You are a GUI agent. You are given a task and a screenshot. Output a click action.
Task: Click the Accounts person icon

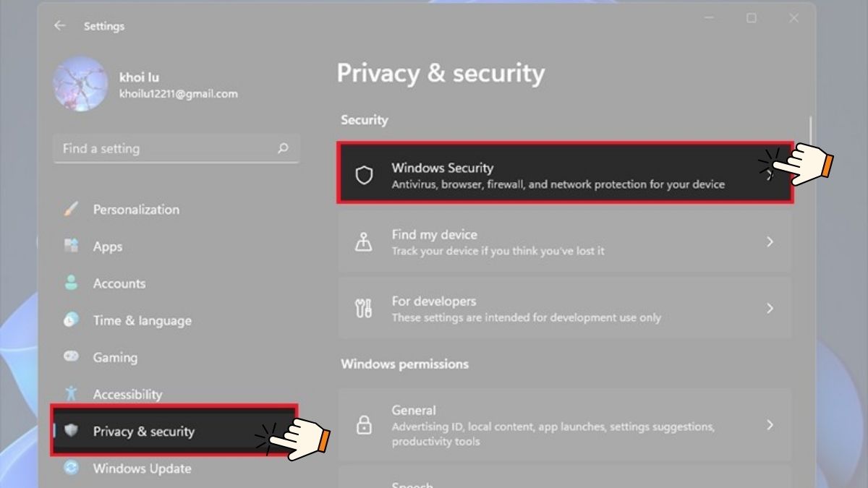pos(71,283)
